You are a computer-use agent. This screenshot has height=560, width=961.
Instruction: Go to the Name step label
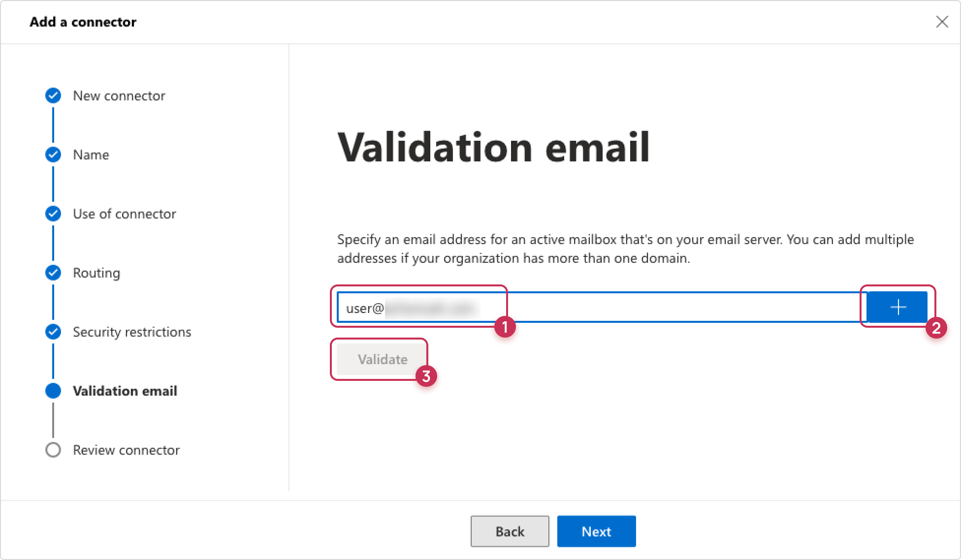click(x=91, y=155)
